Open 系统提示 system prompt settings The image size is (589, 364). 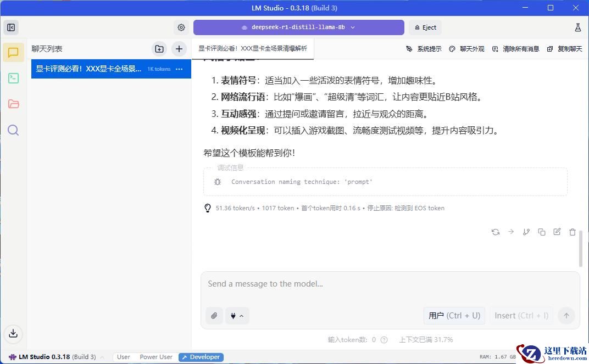[424, 49]
